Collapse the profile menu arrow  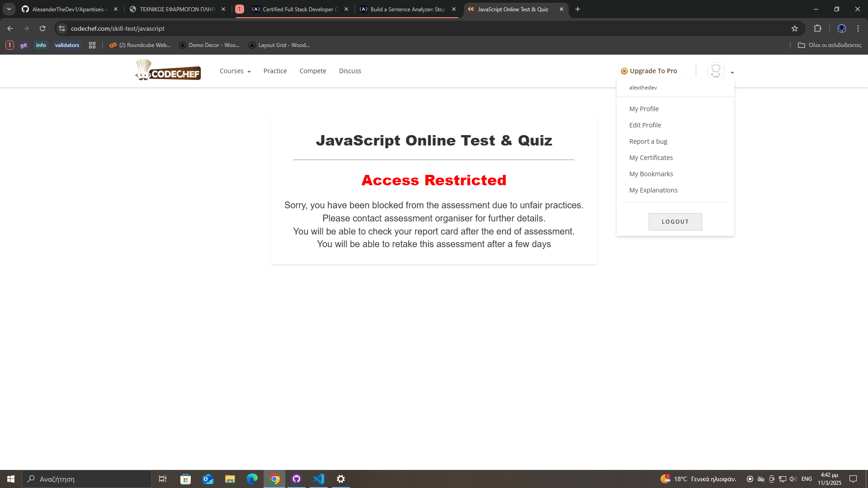732,72
